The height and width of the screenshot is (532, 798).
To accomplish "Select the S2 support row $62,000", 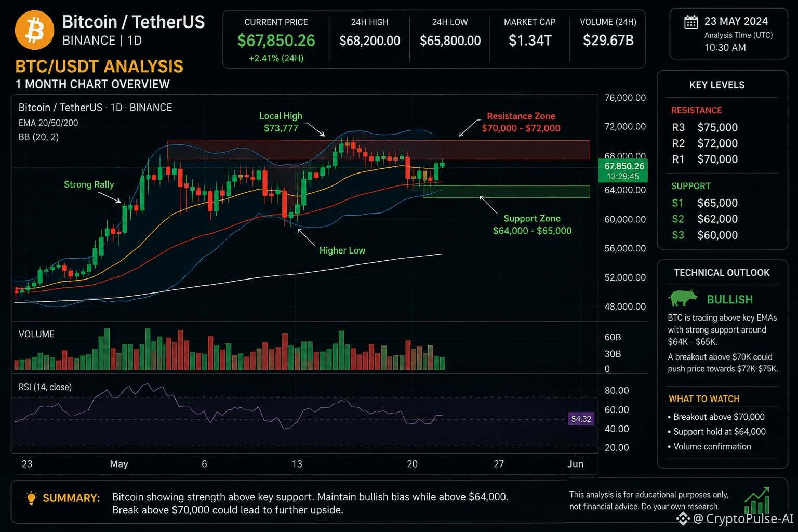I will coord(705,219).
